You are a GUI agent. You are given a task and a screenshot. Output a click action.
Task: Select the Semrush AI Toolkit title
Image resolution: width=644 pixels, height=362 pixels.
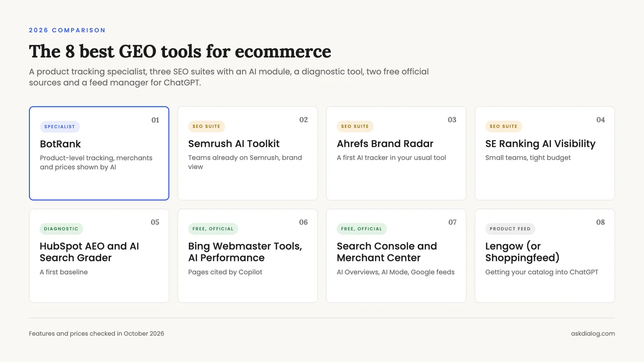(234, 144)
